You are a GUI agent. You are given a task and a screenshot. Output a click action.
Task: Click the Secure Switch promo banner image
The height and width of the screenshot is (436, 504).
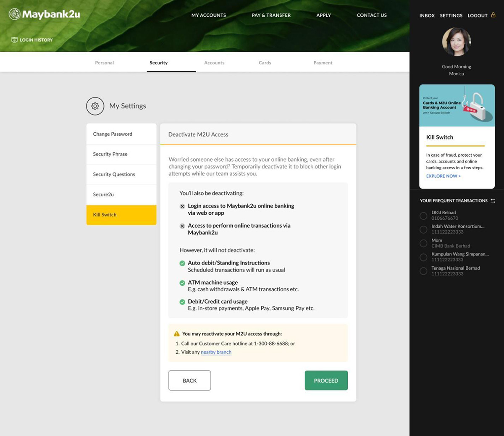pyautogui.click(x=457, y=105)
